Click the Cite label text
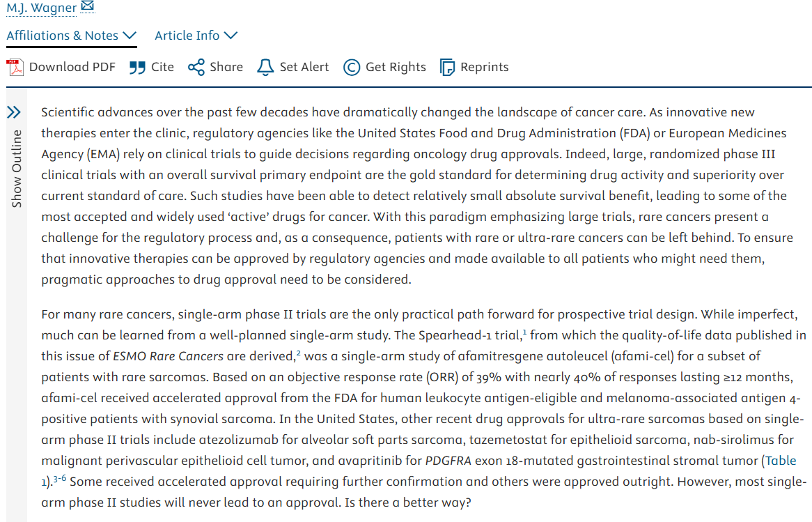 click(162, 68)
